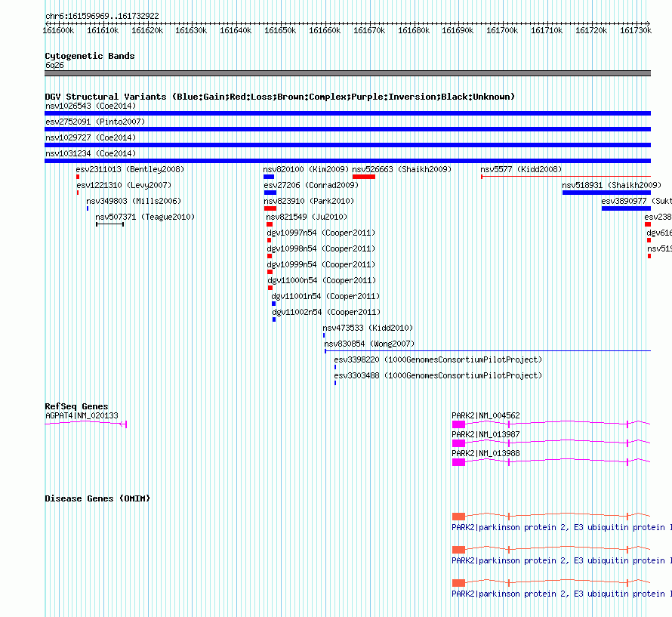Select the esv2752091 (Pinto2007) variant label

[x=95, y=122]
